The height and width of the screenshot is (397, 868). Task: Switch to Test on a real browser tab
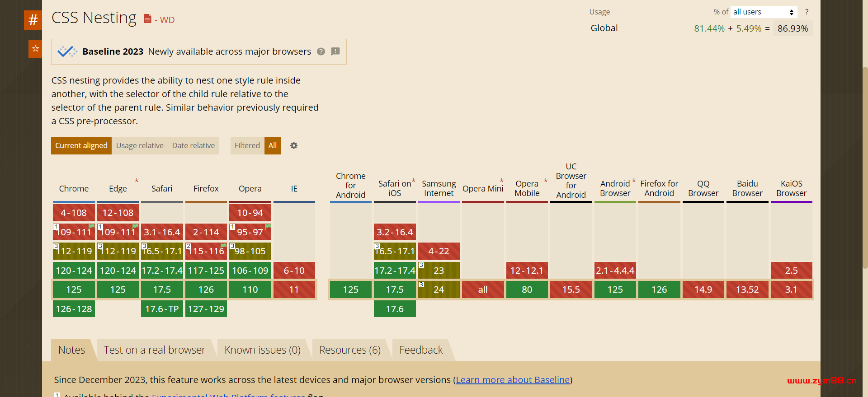point(155,350)
